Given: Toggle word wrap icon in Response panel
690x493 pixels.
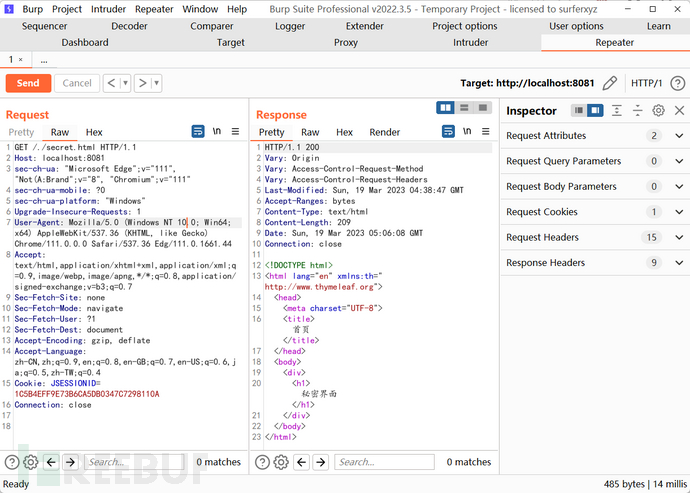Looking at the screenshot, I should (448, 131).
